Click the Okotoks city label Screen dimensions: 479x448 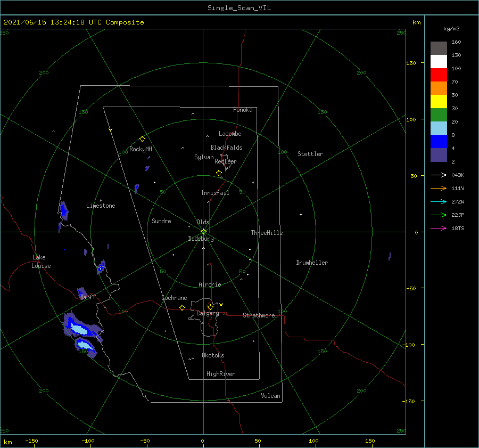[x=213, y=355]
